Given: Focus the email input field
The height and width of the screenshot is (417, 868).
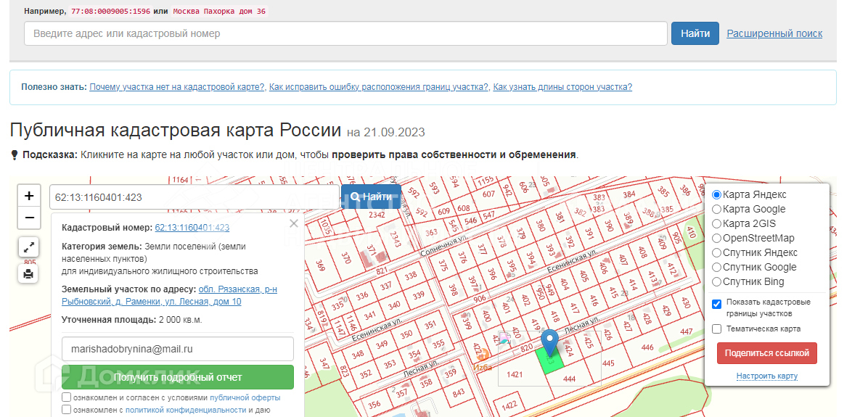Looking at the screenshot, I should 178,349.
